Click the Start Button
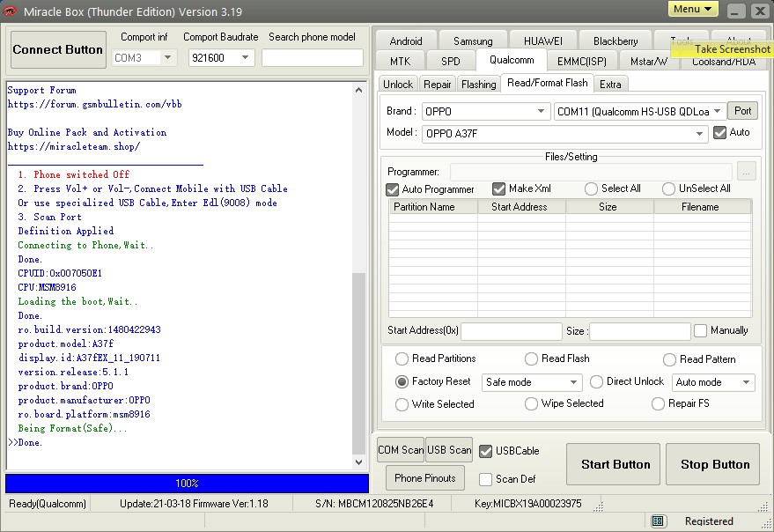774x532 pixels. coord(613,464)
